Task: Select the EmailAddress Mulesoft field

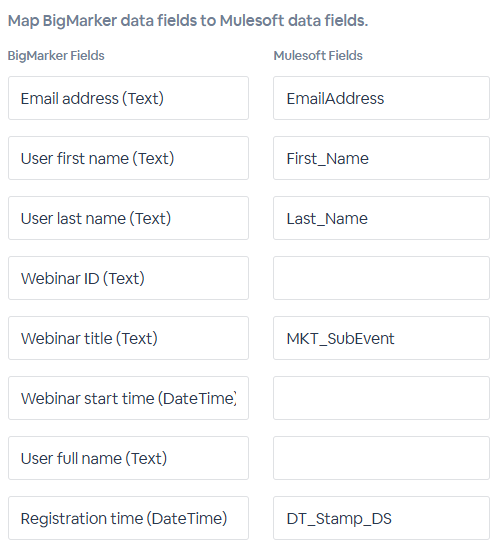Action: coord(382,98)
